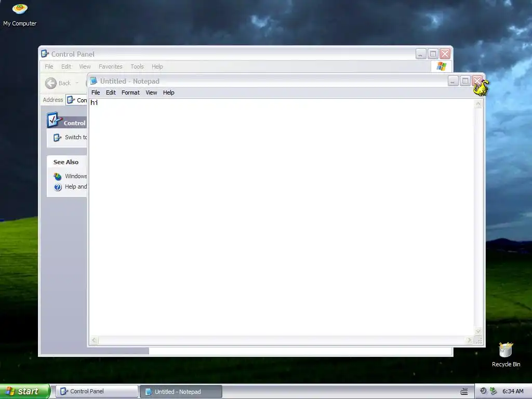Close the Notepad window
This screenshot has height=399, width=532.
[477, 81]
